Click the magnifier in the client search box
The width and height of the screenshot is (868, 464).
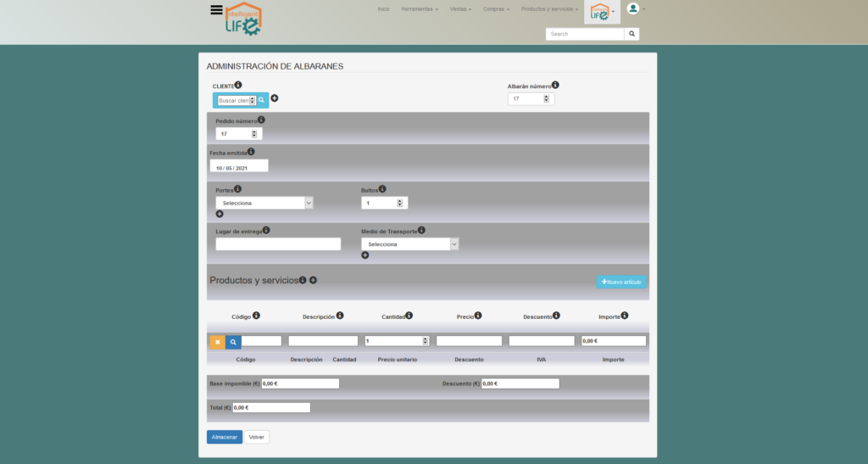coord(261,100)
